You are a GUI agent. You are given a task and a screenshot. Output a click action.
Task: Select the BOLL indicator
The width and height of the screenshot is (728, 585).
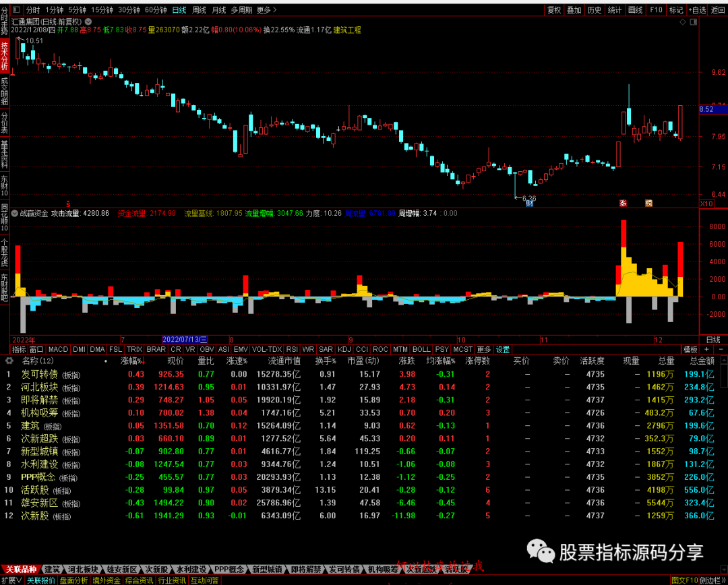(x=421, y=349)
